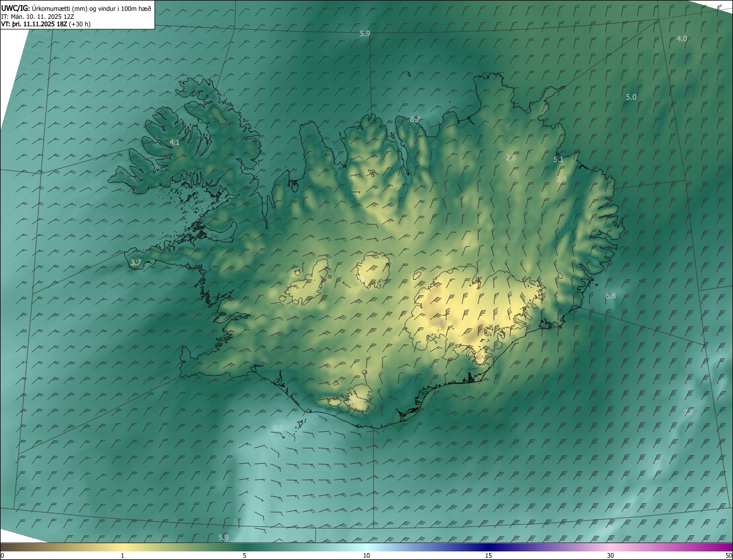Click the 'UWC/IG: Úrkomumætti (mm)' title line

pyautogui.click(x=77, y=8)
